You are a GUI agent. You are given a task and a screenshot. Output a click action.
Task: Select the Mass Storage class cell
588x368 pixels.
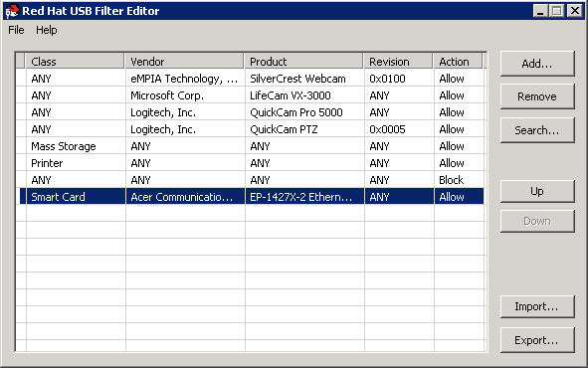76,146
